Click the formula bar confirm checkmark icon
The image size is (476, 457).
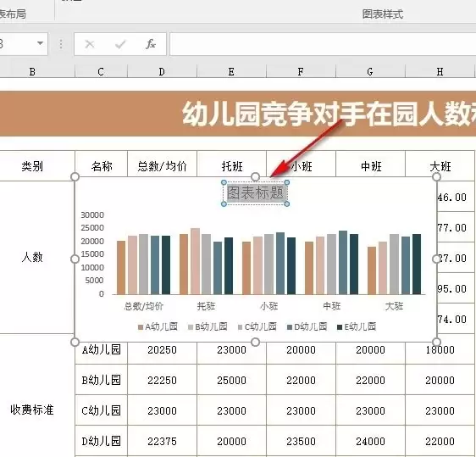pyautogui.click(x=120, y=45)
